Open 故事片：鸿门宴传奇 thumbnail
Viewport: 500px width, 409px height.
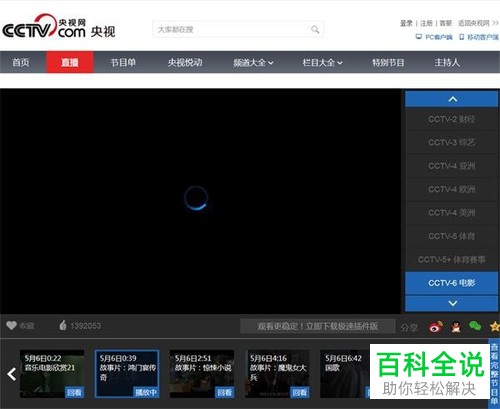click(127, 374)
